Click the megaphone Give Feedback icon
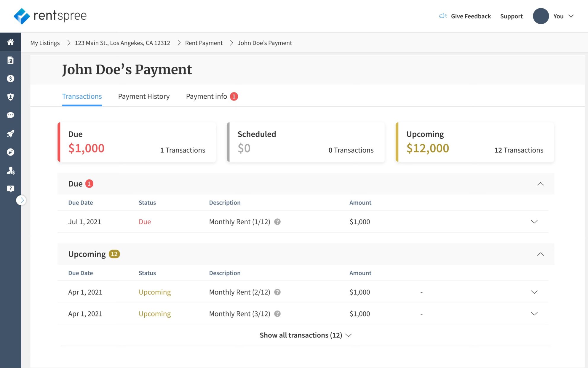 (x=442, y=16)
